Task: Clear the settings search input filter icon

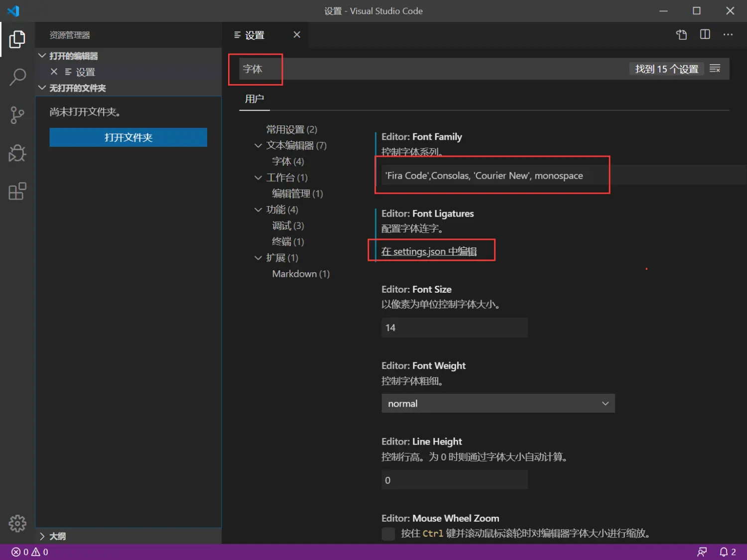Action: coord(715,69)
